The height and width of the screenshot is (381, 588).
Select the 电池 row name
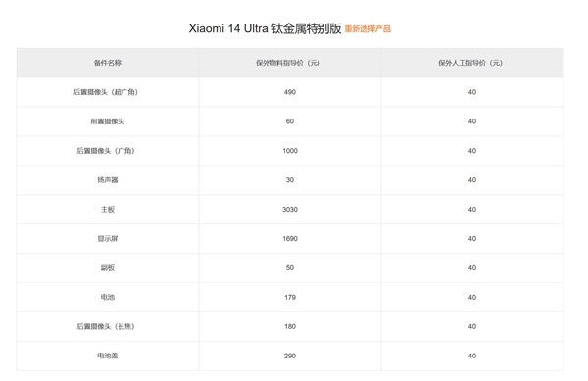pyautogui.click(x=108, y=297)
